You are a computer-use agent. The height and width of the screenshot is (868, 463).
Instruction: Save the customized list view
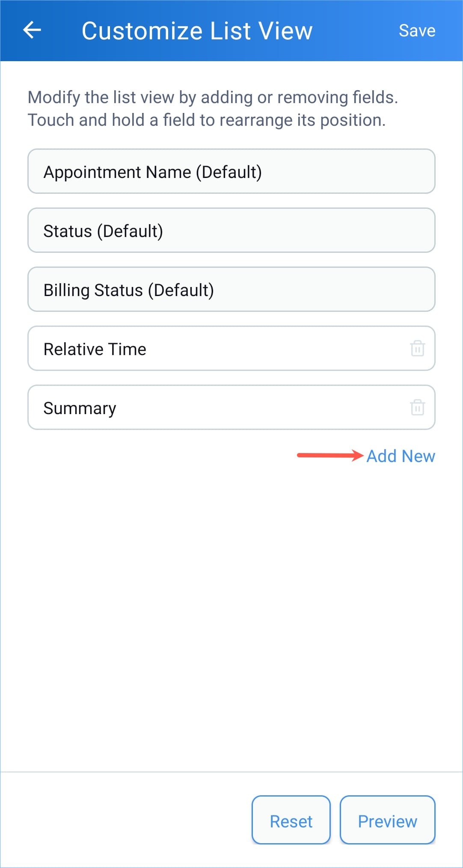click(417, 31)
